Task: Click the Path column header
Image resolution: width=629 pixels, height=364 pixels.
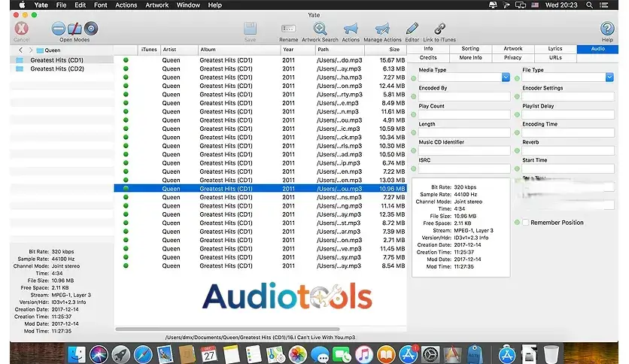Action: pyautogui.click(x=340, y=50)
